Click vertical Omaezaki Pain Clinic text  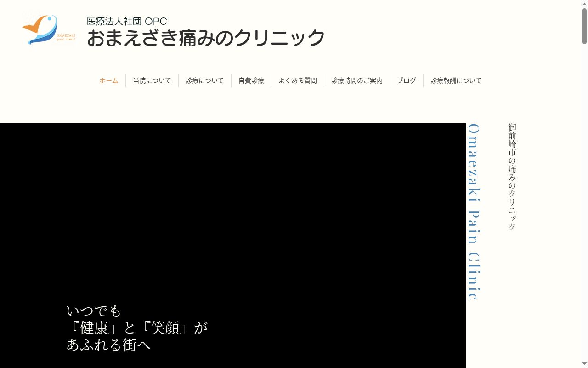[x=473, y=212]
